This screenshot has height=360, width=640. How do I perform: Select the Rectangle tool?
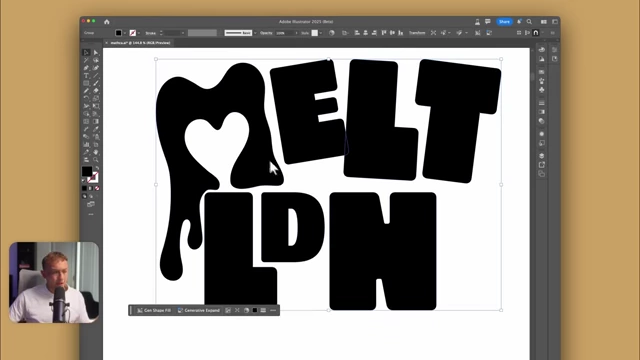(86, 83)
